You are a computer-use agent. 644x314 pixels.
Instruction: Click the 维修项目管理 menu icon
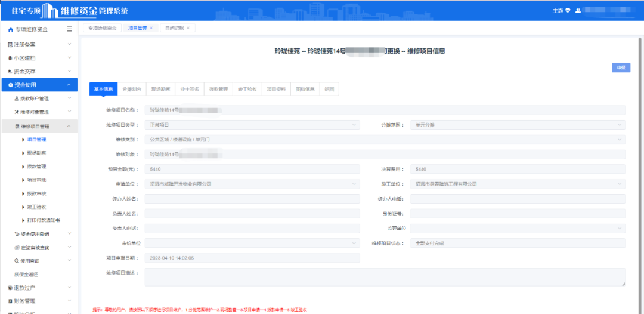click(x=17, y=126)
